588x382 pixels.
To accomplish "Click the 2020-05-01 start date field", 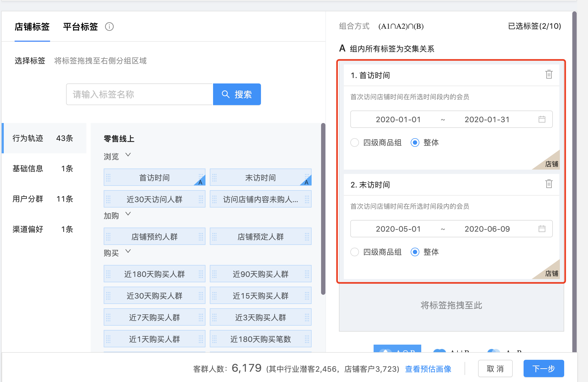I will (x=398, y=229).
